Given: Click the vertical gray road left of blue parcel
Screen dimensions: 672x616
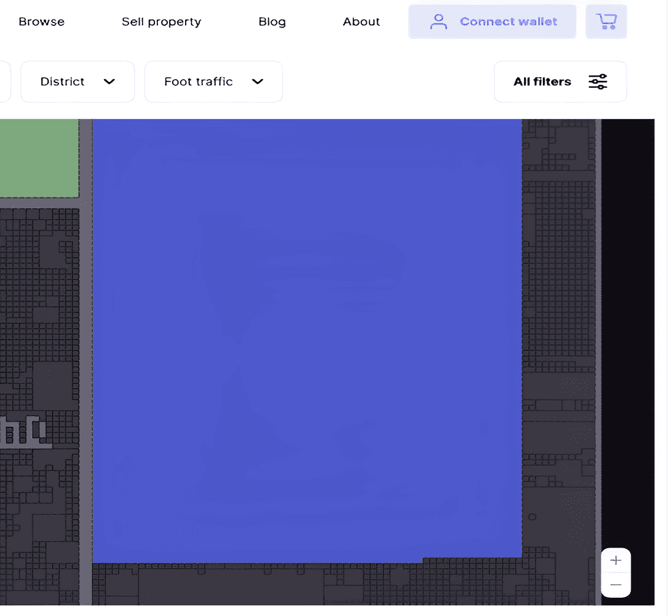Looking at the screenshot, I should pos(85,354).
